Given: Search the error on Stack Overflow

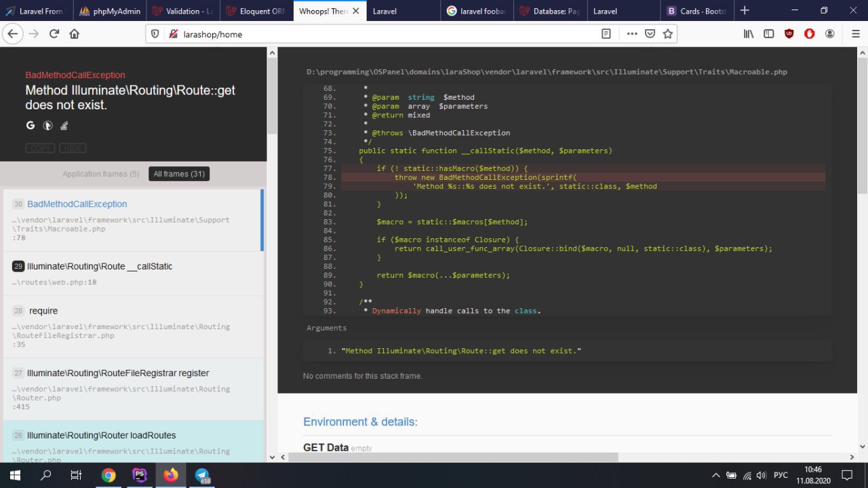Looking at the screenshot, I should pos(64,126).
